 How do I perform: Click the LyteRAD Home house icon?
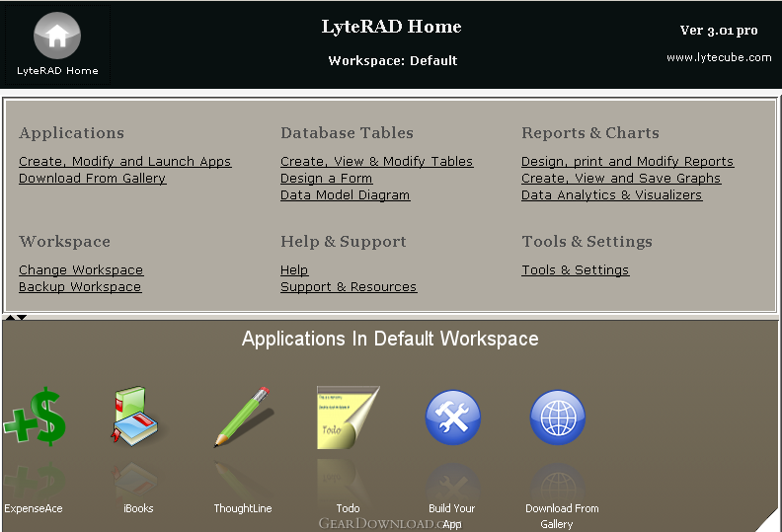[x=57, y=36]
